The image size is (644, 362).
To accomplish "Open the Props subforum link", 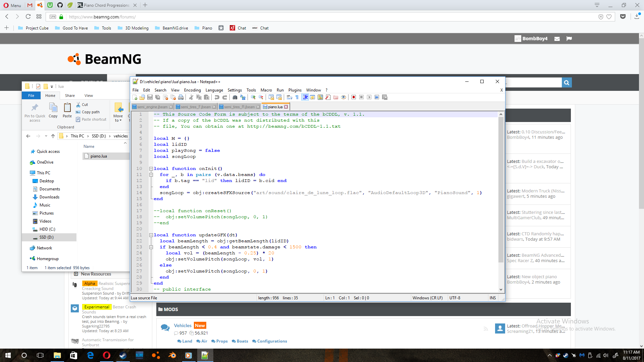I will click(x=222, y=341).
